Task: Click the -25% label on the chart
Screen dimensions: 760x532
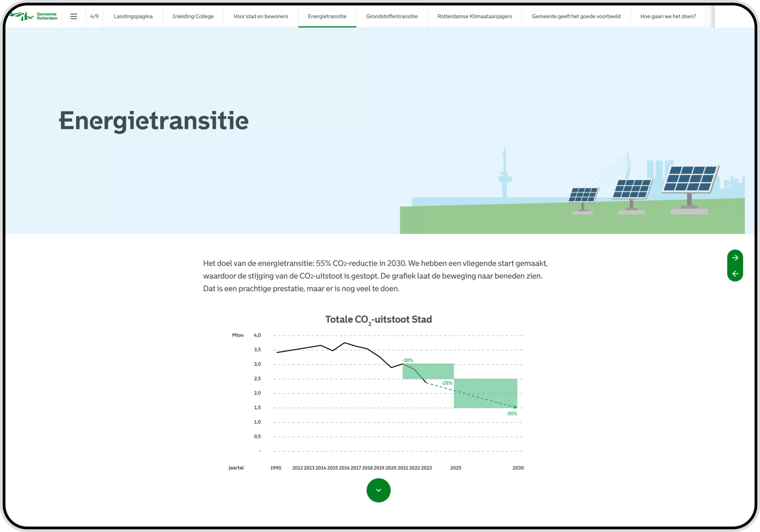Action: pos(447,383)
